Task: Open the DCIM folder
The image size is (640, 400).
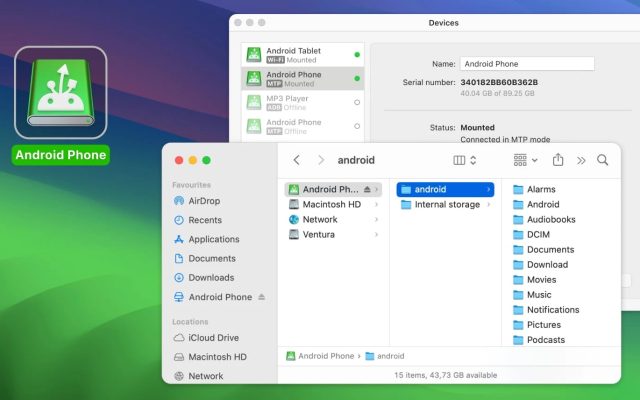Action: [531, 235]
